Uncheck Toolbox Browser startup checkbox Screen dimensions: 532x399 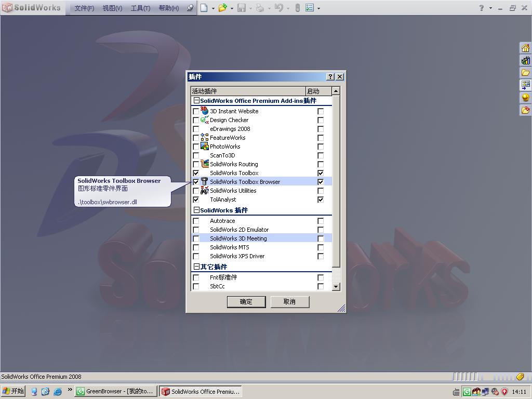tap(320, 182)
